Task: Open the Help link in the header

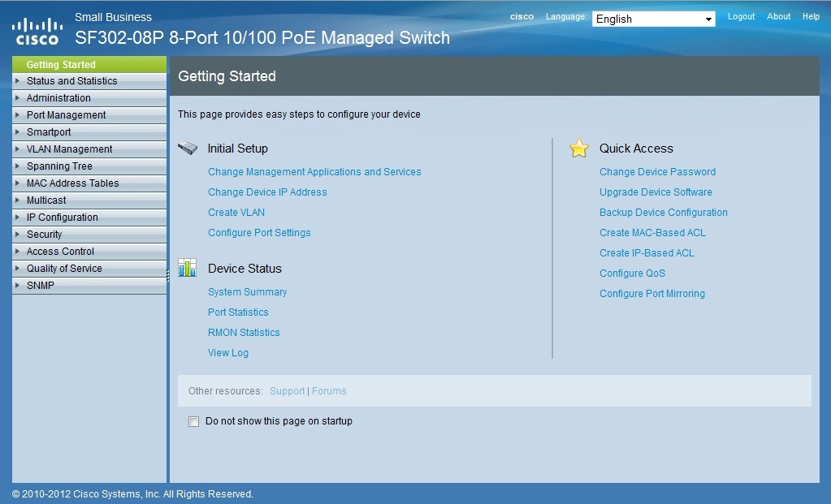Action: click(811, 16)
